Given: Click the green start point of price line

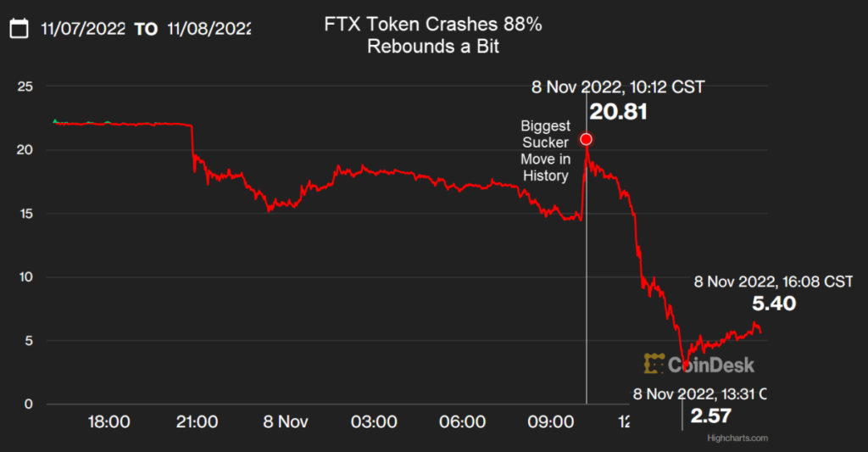Looking at the screenshot, I should (x=55, y=120).
